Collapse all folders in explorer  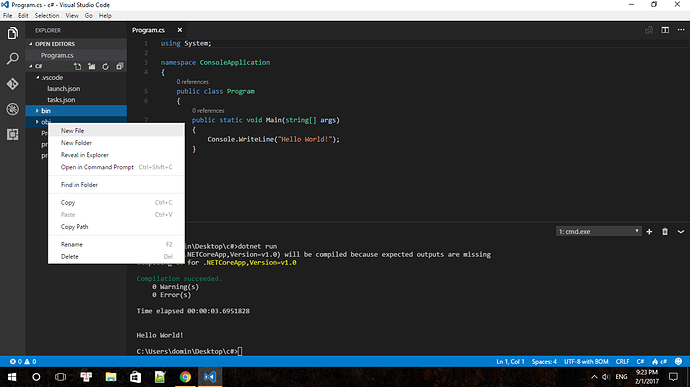119,66
